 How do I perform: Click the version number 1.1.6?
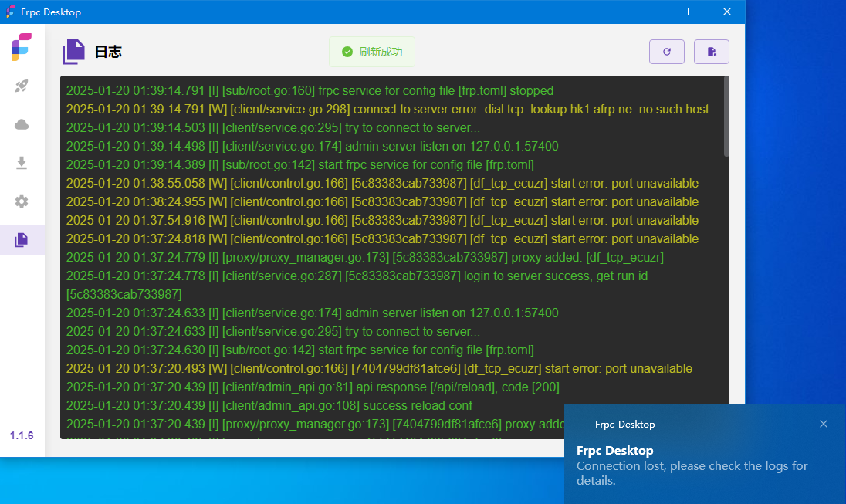point(22,435)
